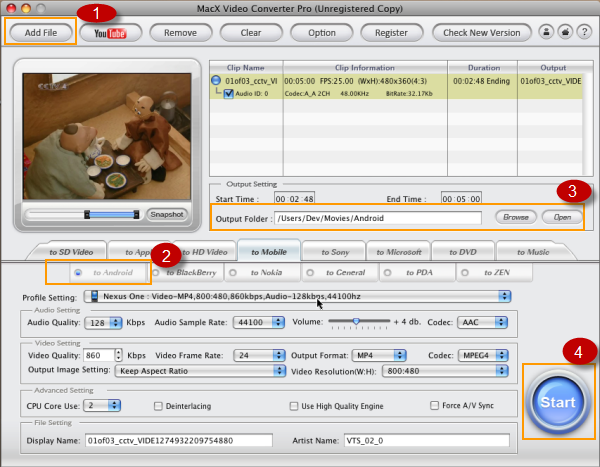The height and width of the screenshot is (467, 600).
Task: Click the Start Time field
Action: tap(294, 199)
